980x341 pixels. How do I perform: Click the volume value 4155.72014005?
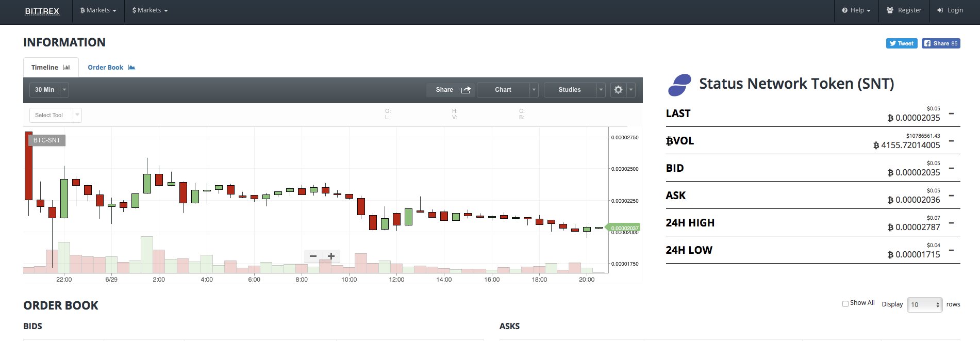tap(907, 145)
